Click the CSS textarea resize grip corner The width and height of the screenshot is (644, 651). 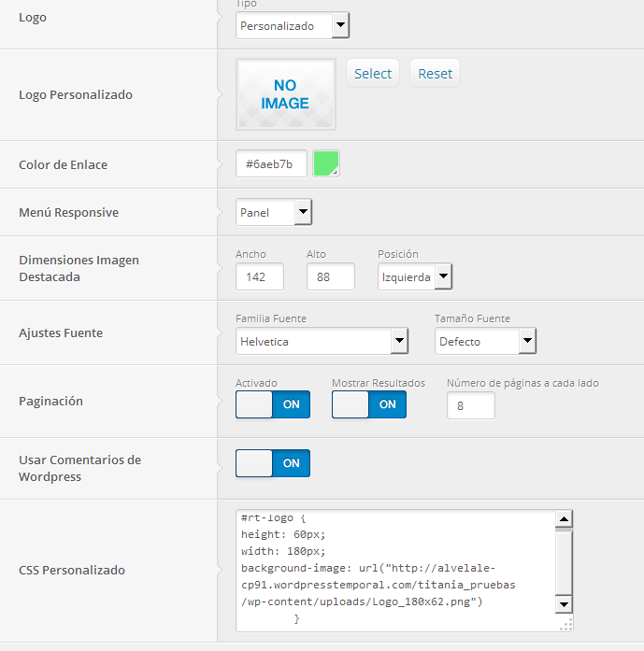pos(566,625)
